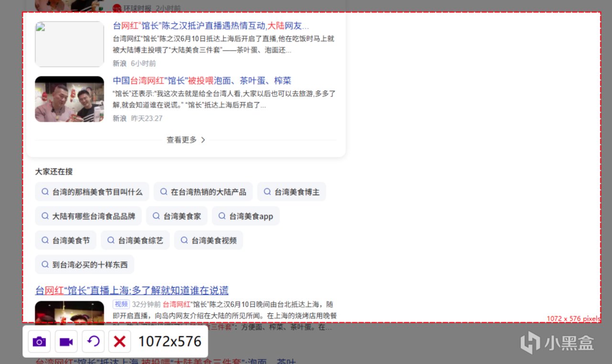612x364 pixels.
Task: Capture screenshot with the camera icon
Action: (39, 342)
